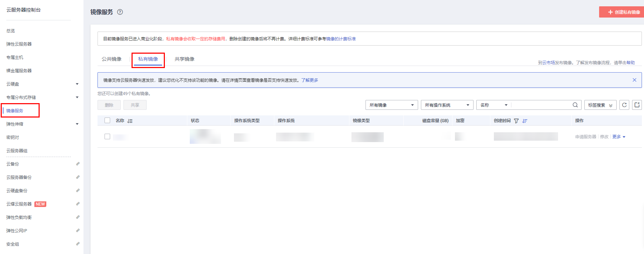
Task: Expand the 标签搜索 panel
Action: click(x=600, y=105)
